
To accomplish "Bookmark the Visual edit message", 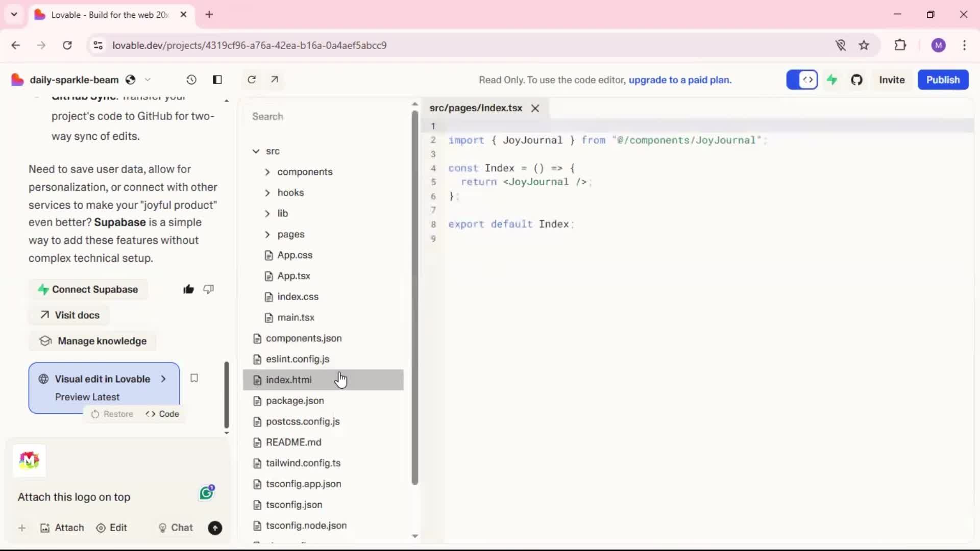I will (x=194, y=378).
